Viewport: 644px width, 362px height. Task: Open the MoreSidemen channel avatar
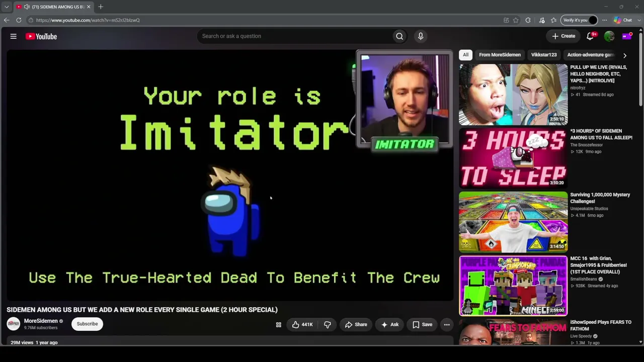[x=14, y=324]
